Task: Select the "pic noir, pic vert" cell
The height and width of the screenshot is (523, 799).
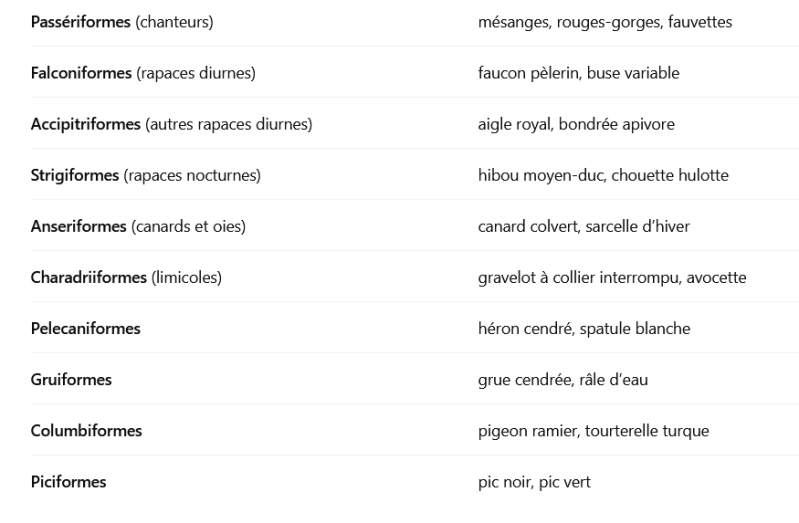Action: tap(534, 483)
